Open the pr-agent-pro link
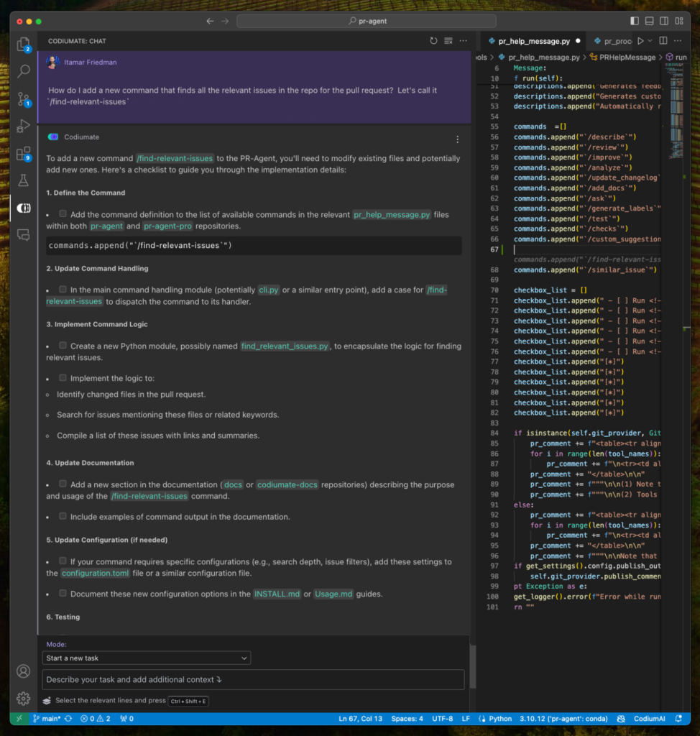The width and height of the screenshot is (700, 736). pyautogui.click(x=167, y=226)
